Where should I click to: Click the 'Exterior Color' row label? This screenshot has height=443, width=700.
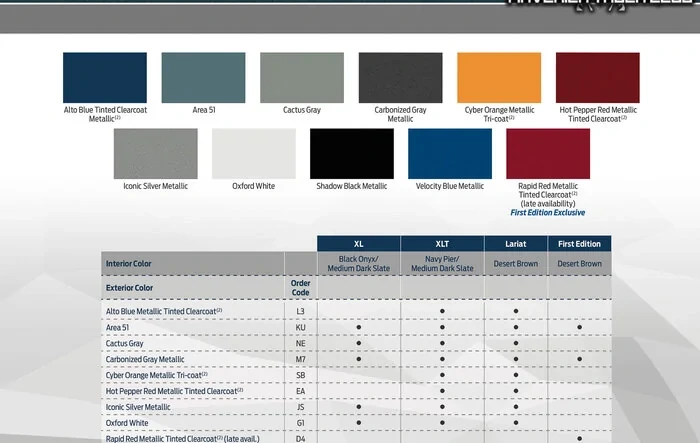pyautogui.click(x=129, y=288)
